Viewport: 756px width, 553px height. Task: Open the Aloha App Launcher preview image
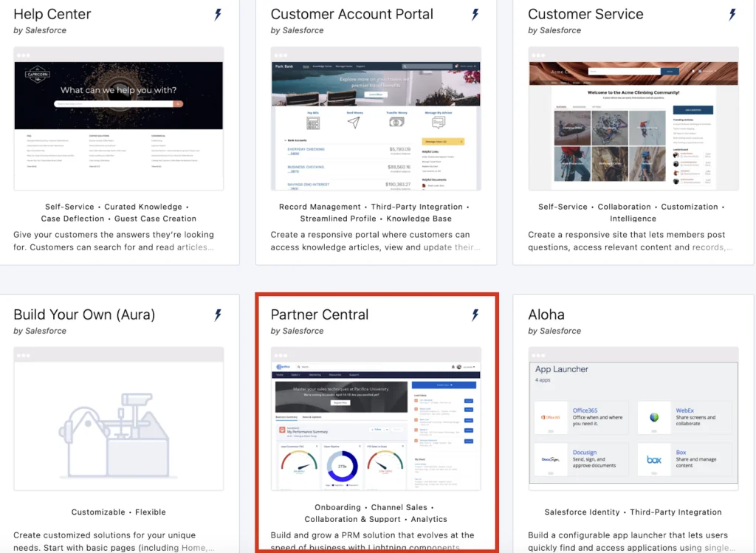point(633,419)
